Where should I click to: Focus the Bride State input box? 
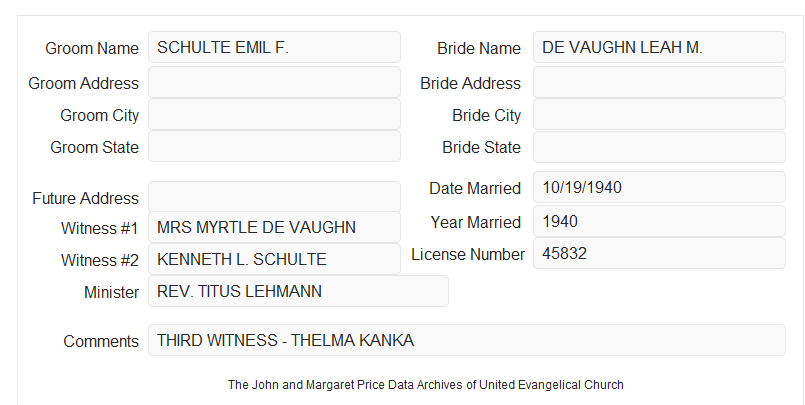(x=659, y=147)
